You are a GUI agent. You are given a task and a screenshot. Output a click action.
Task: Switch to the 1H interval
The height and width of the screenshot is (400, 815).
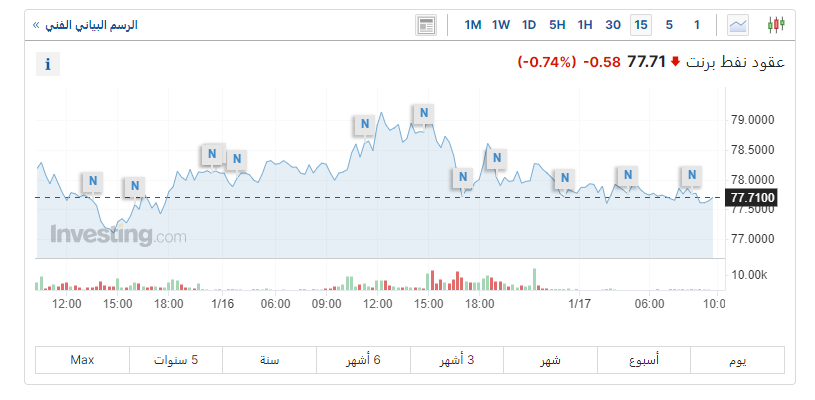coord(585,25)
